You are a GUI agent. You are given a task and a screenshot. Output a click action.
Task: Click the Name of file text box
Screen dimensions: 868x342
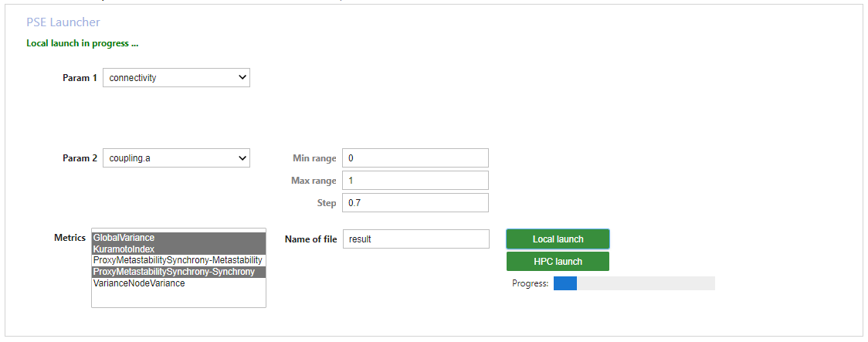415,239
